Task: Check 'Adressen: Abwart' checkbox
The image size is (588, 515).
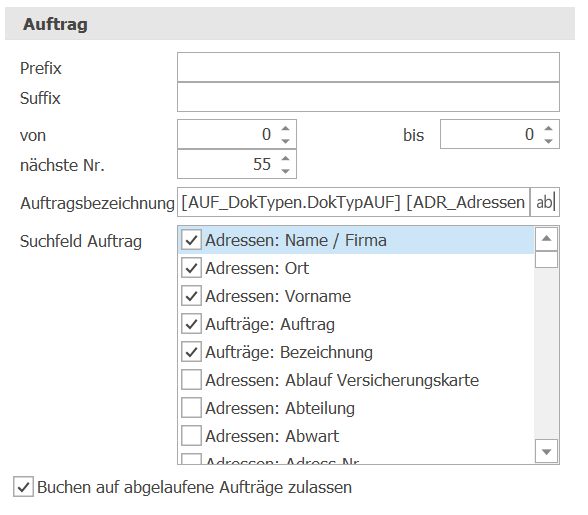Action: point(191,436)
